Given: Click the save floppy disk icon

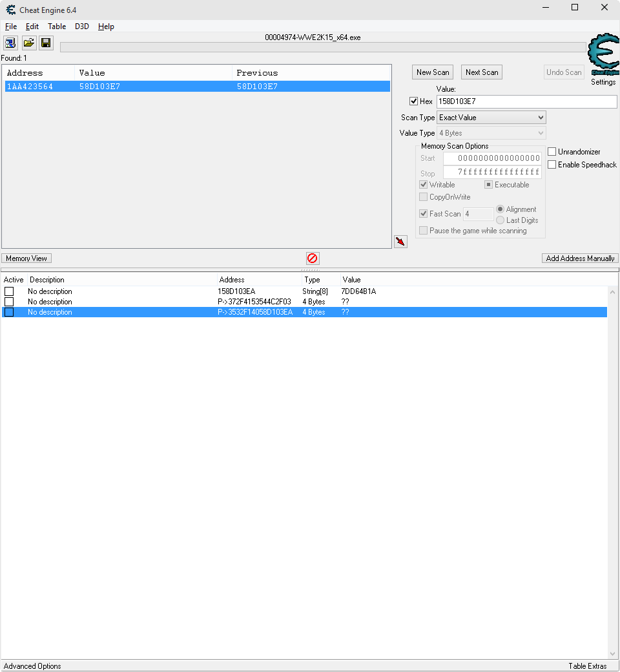Looking at the screenshot, I should pyautogui.click(x=46, y=43).
